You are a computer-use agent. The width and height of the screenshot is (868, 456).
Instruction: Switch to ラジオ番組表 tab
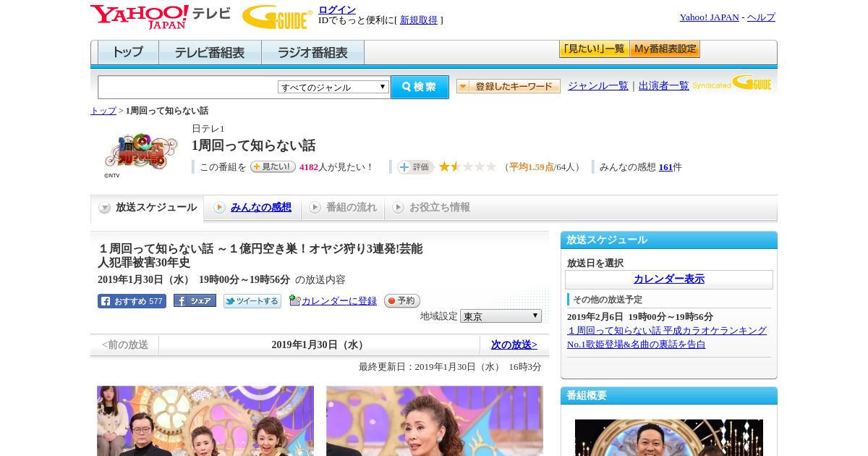click(312, 52)
